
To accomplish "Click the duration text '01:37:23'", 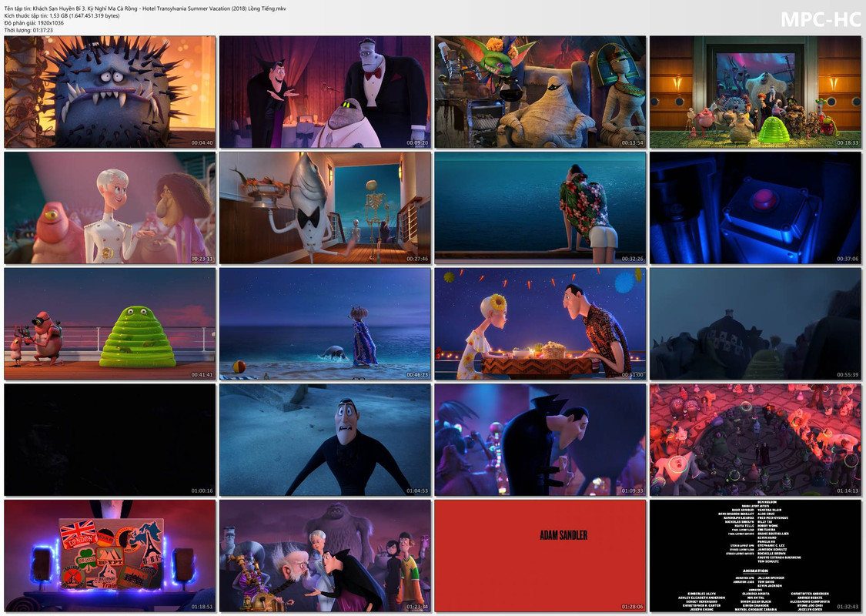I will pyautogui.click(x=43, y=30).
